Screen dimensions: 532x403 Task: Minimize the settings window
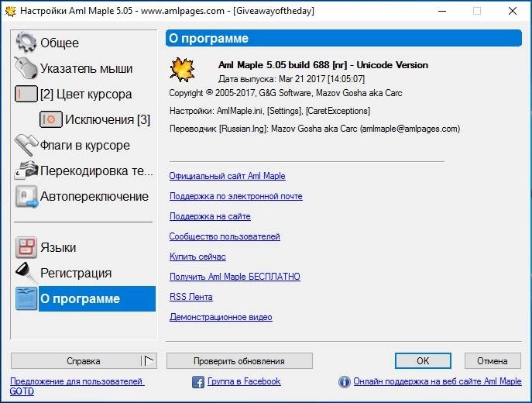click(441, 11)
